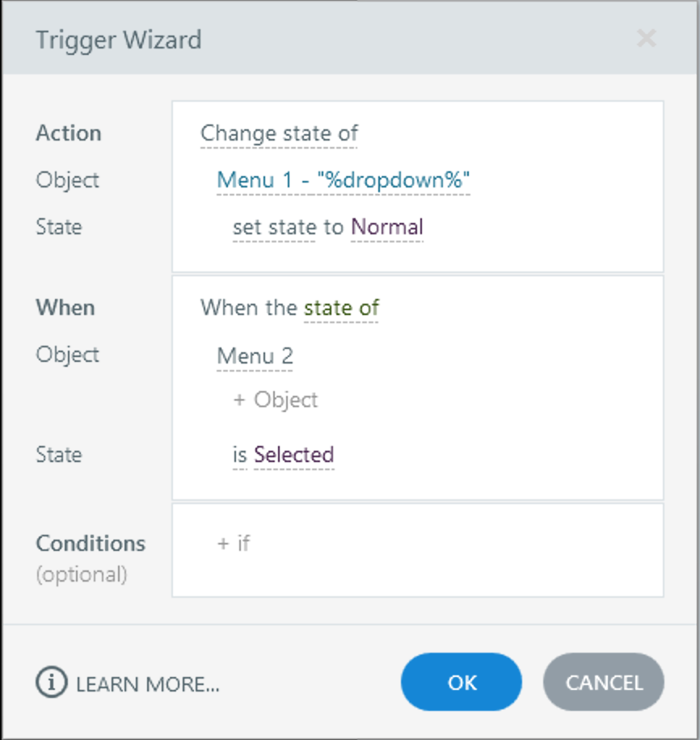Open the "Change state of" action dropdown
This screenshot has width=700, height=740.
(279, 133)
